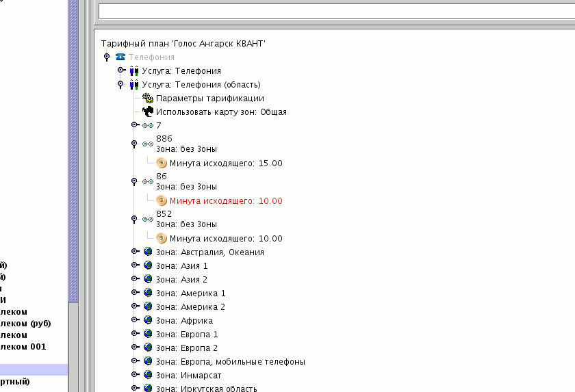Image resolution: width=575 pixels, height=392 pixels.
Task: Click the gears icon for Параметры тарификации
Action: point(147,99)
